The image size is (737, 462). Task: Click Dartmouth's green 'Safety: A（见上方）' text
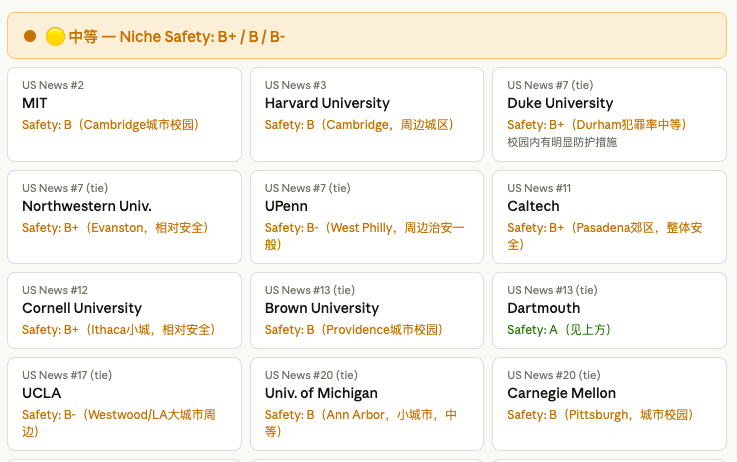tap(559, 329)
